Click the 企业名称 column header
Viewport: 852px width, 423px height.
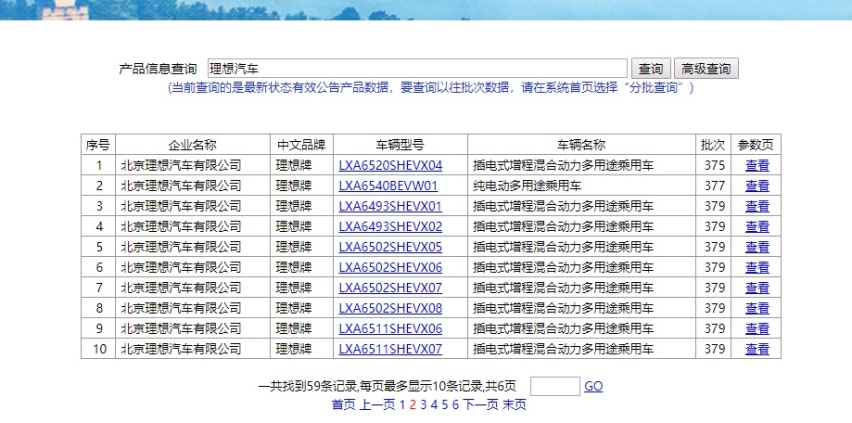[x=192, y=145]
